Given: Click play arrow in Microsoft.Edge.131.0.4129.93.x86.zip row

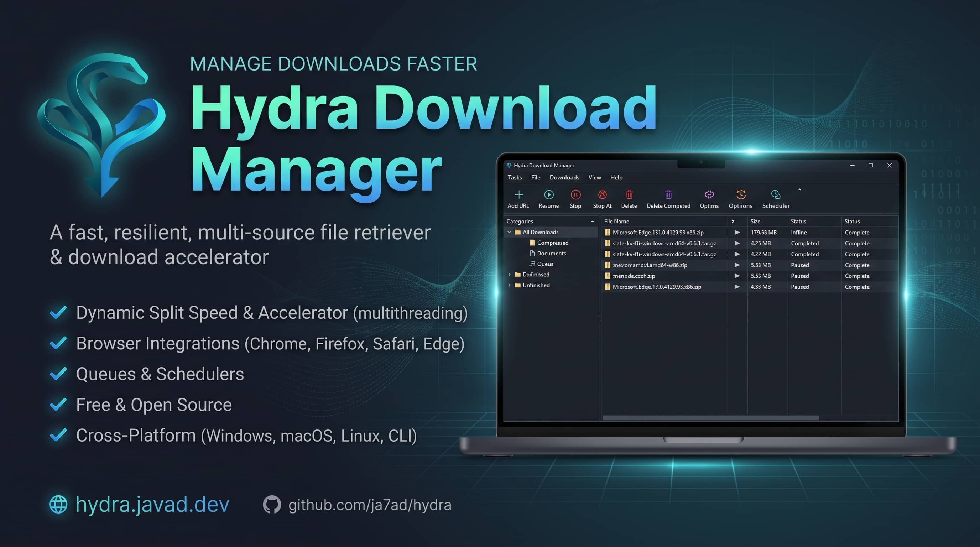Looking at the screenshot, I should pyautogui.click(x=737, y=232).
